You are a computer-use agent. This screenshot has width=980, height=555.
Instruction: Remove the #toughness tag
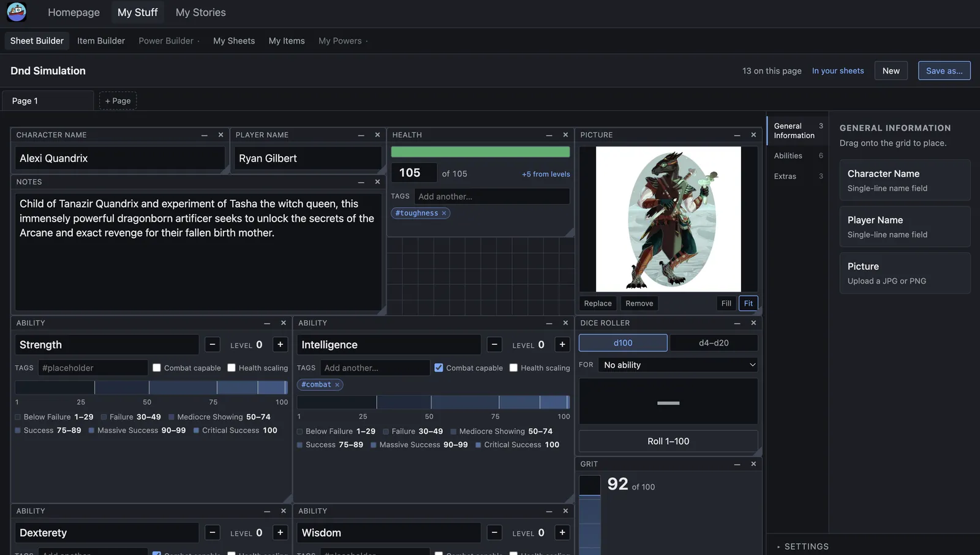point(444,213)
